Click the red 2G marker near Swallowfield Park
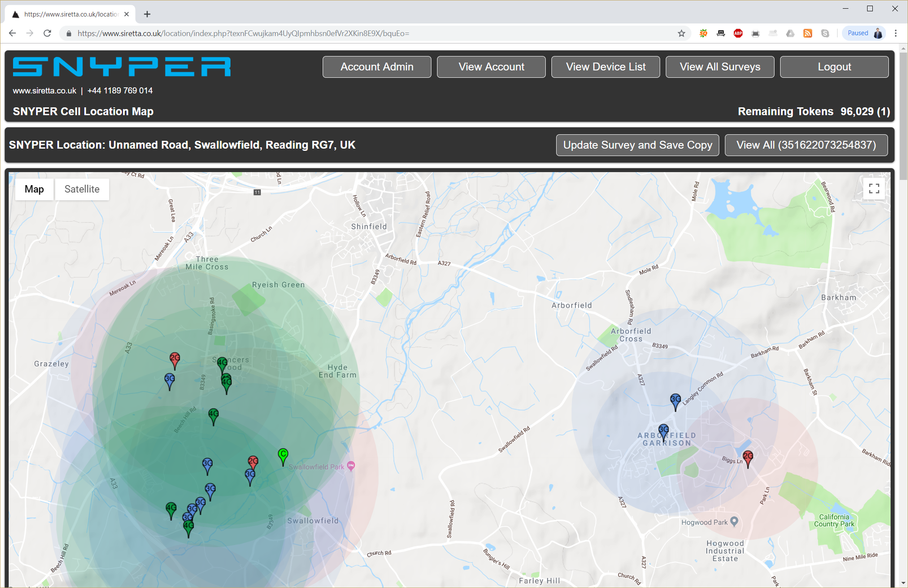 (x=253, y=462)
